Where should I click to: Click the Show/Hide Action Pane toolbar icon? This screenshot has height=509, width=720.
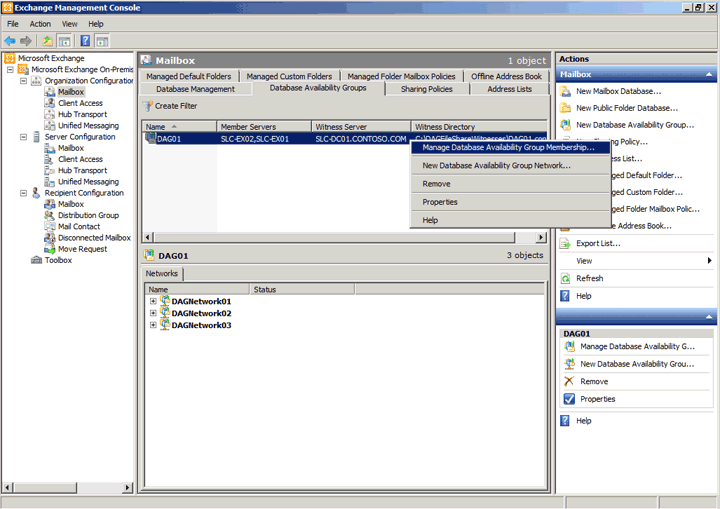point(102,41)
